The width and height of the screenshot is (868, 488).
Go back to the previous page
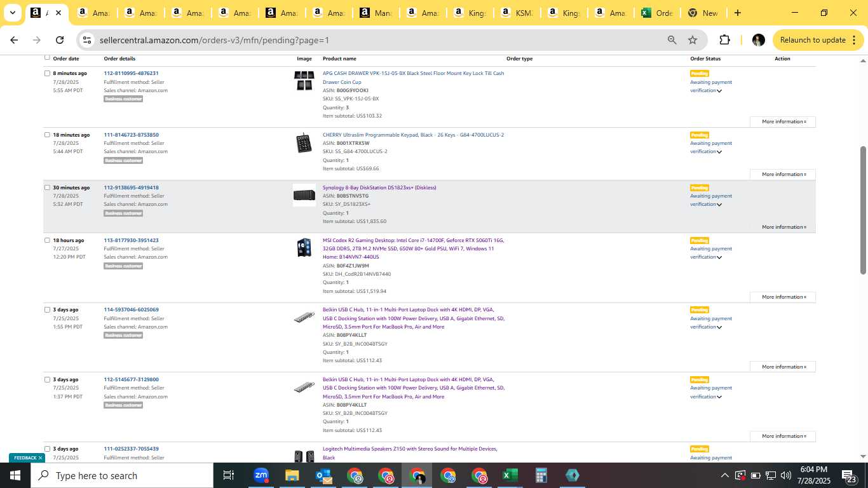[x=14, y=40]
